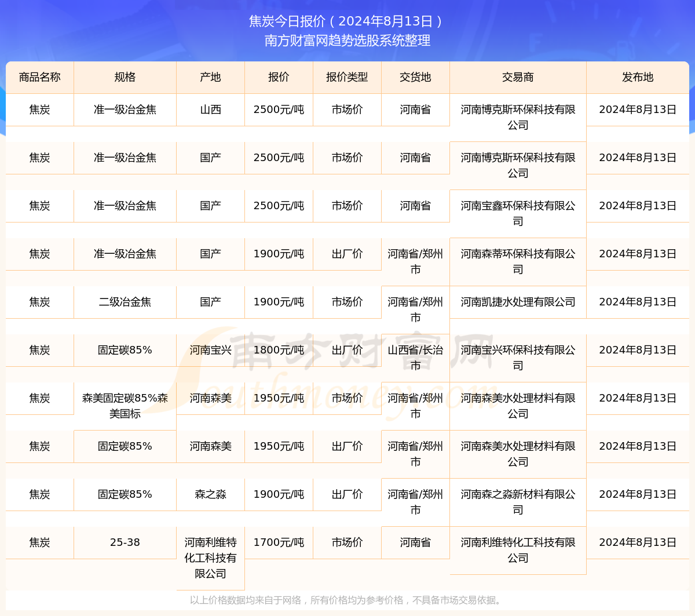This screenshot has width=695, height=616.
Task: Click 河南宝鑫环保科技有限公司 trader cell
Action: (x=518, y=213)
